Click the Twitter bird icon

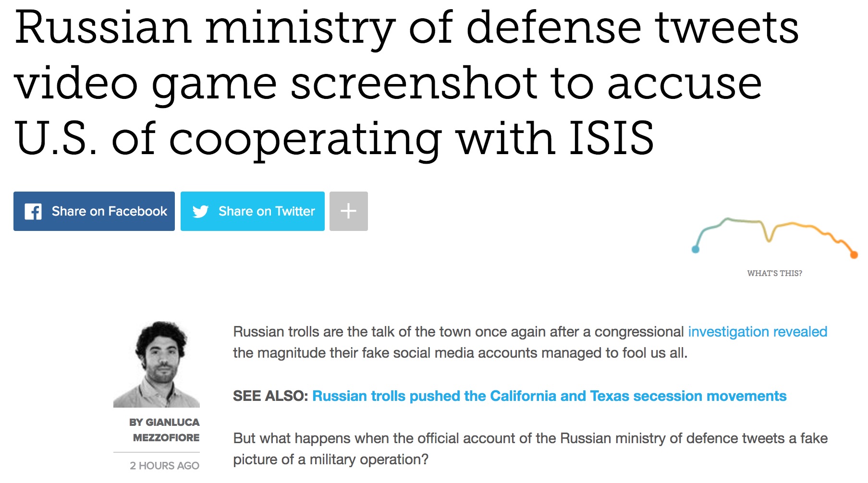[200, 211]
